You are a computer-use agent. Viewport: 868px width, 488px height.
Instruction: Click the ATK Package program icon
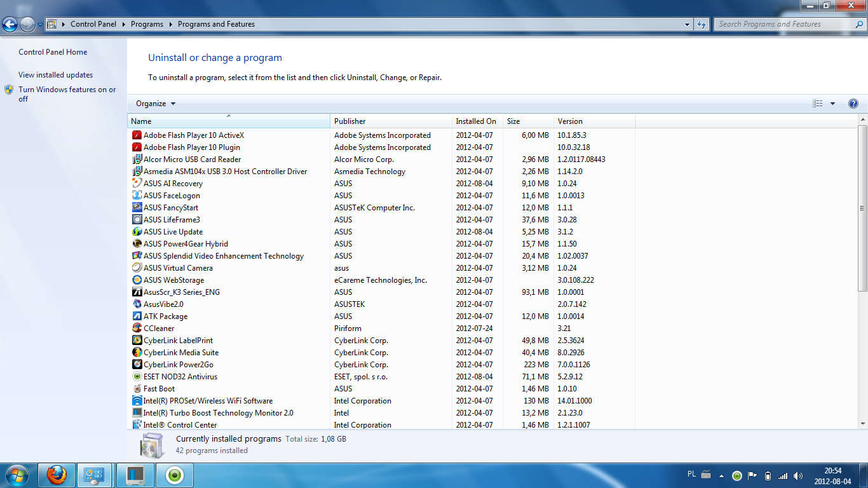point(137,316)
